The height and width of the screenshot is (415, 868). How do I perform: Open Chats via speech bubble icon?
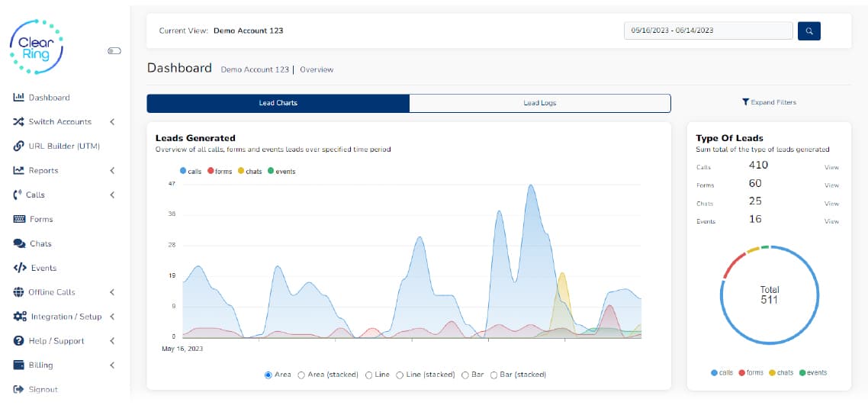pyautogui.click(x=20, y=244)
